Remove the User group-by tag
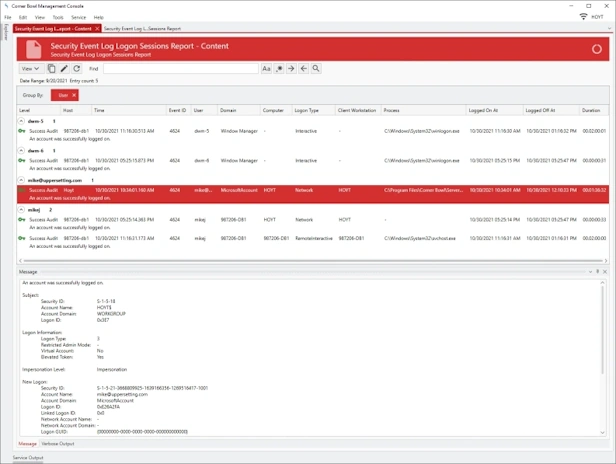The height and width of the screenshot is (464, 616). (x=74, y=95)
